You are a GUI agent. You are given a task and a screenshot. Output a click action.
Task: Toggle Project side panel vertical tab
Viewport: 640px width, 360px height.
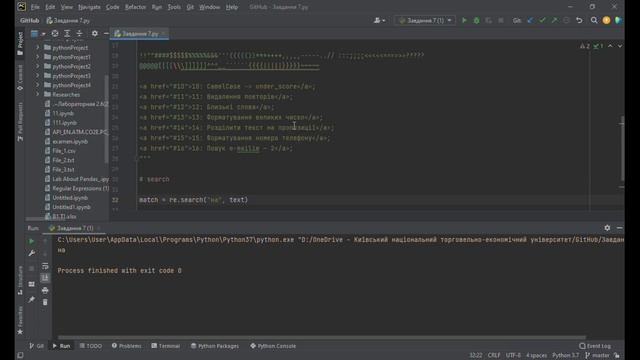pos(20,44)
